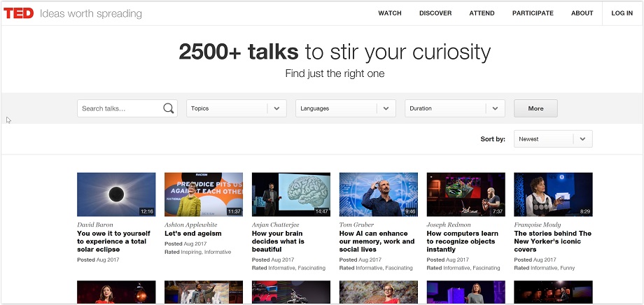Open the WATCH menu
The height and width of the screenshot is (305, 644).
(x=390, y=13)
